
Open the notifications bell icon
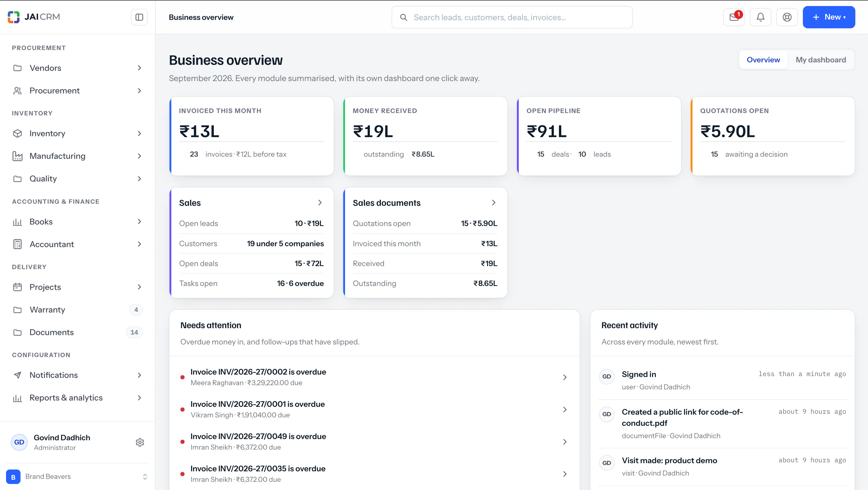click(761, 17)
